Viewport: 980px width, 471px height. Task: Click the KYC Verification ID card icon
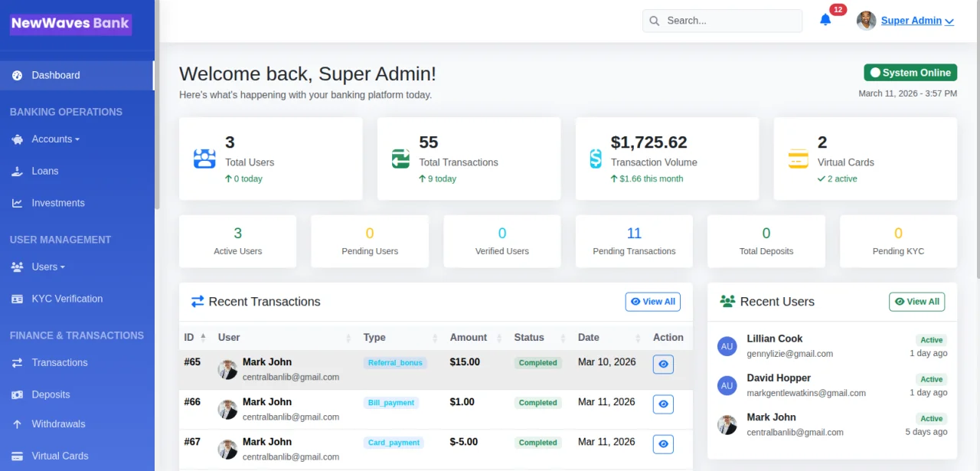coord(17,299)
